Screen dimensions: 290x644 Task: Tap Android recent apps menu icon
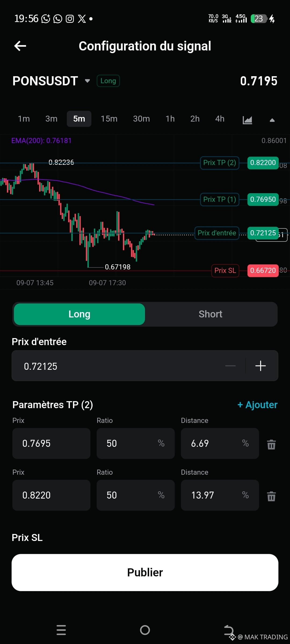click(x=61, y=630)
